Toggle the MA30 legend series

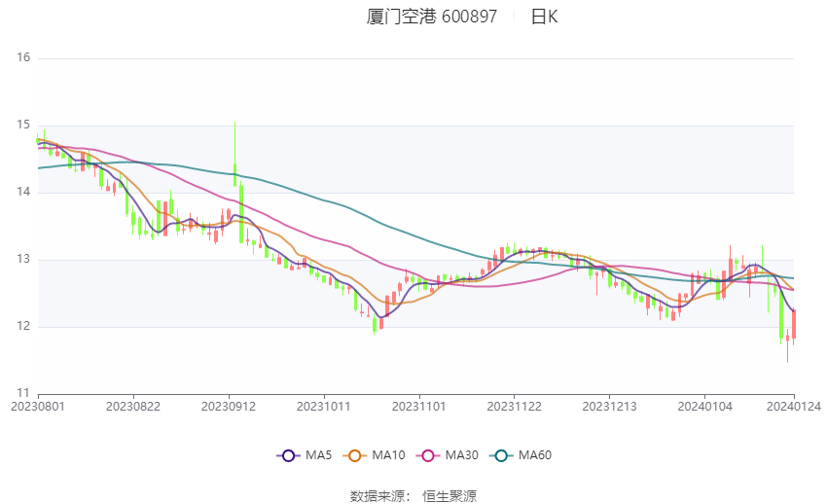[x=448, y=455]
